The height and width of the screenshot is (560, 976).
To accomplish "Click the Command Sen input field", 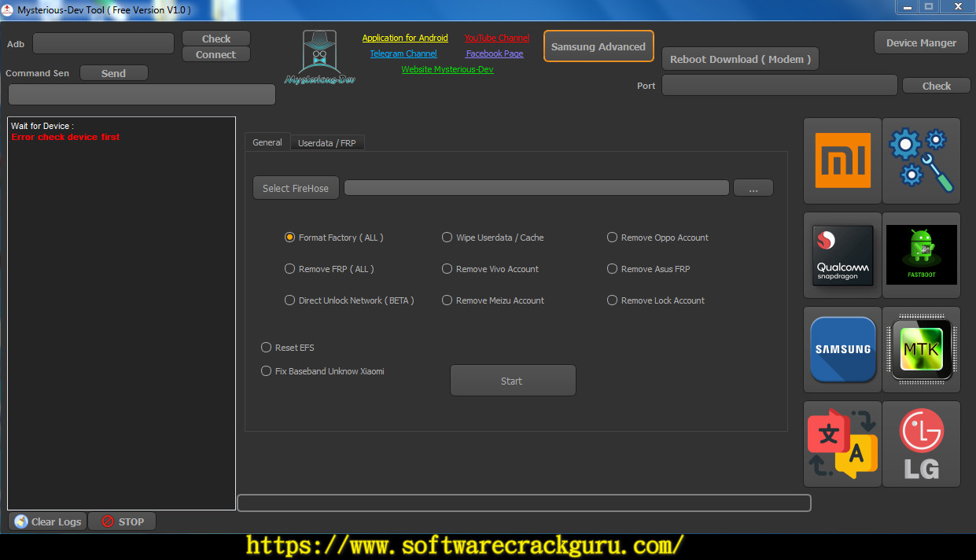I will tap(142, 94).
